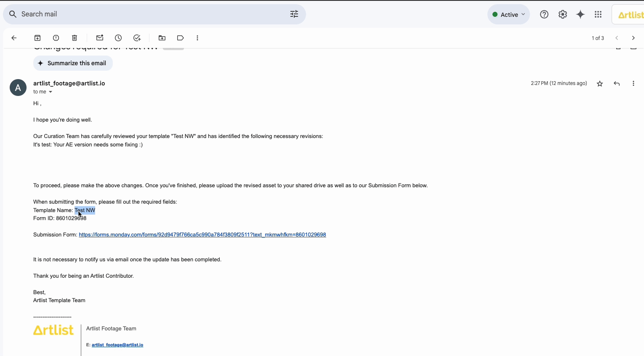
Task: Archive this email
Action: click(x=37, y=38)
